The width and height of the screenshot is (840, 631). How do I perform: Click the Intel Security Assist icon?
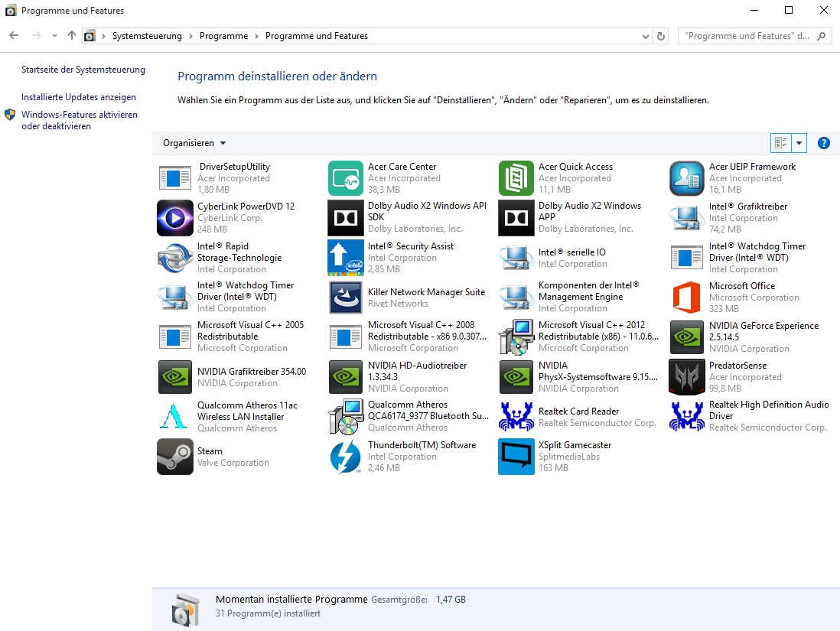point(346,258)
